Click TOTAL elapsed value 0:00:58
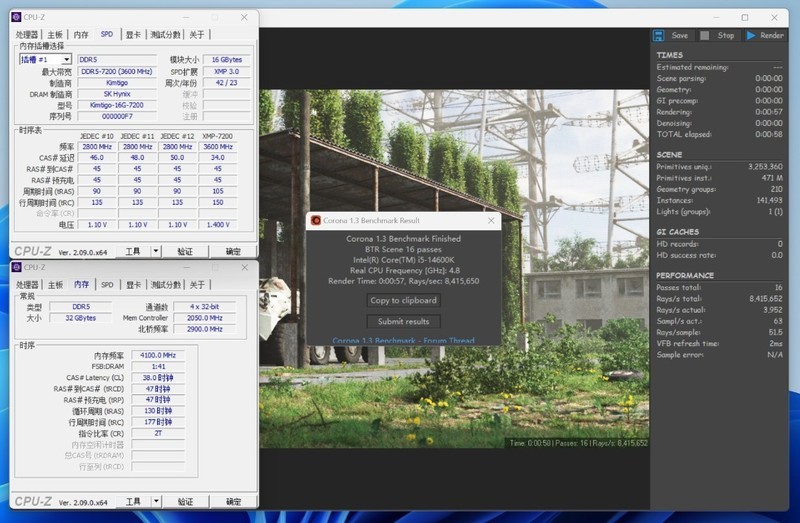Viewport: 800px width, 523px height. [769, 134]
